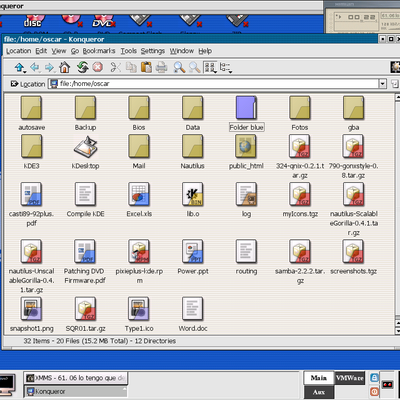Image resolution: width=400 pixels, height=400 pixels.
Task: Reload the current folder view
Action: (x=83, y=68)
